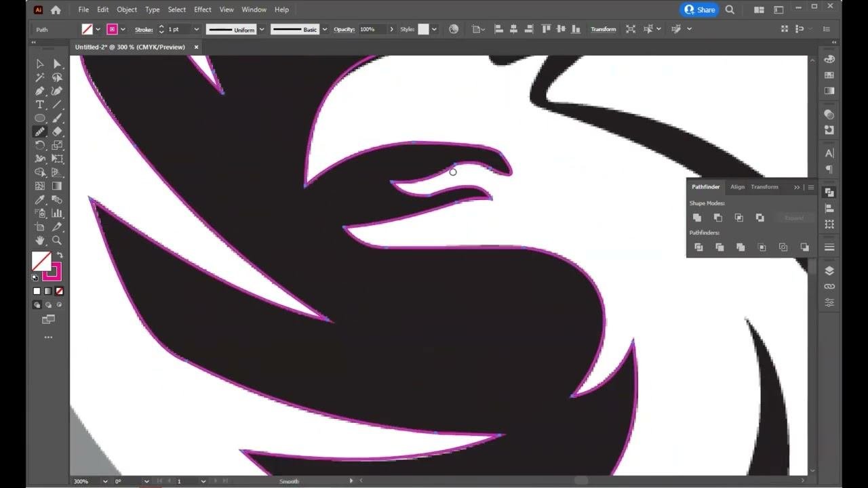Apply Exclude shape mode
The image size is (868, 488).
tap(760, 218)
